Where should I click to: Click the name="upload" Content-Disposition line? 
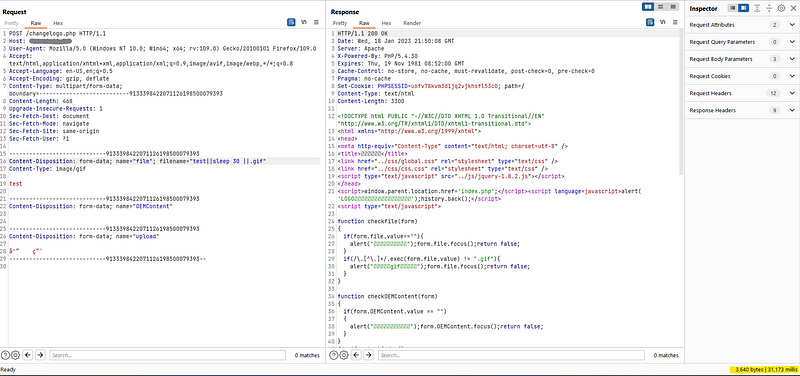pyautogui.click(x=84, y=236)
